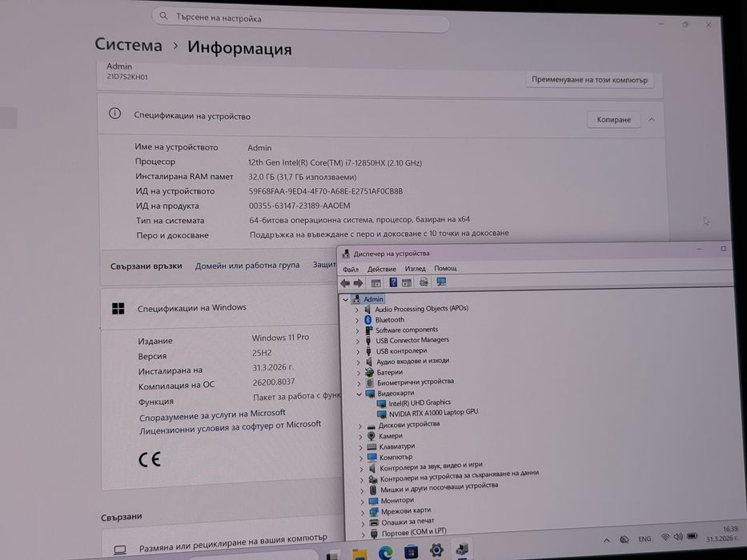
Task: Open Microsoft Edge from the taskbar
Action: pos(385,552)
